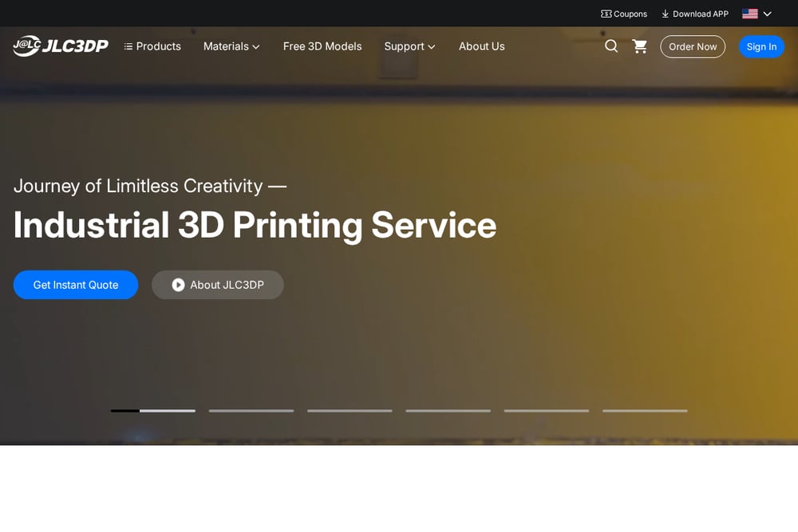The width and height of the screenshot is (798, 532).
Task: Click the play icon in About JLC3DP
Action: coord(178,285)
